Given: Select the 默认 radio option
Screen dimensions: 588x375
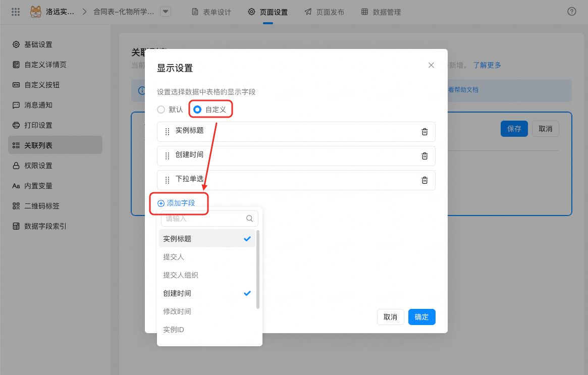Looking at the screenshot, I should pos(161,110).
